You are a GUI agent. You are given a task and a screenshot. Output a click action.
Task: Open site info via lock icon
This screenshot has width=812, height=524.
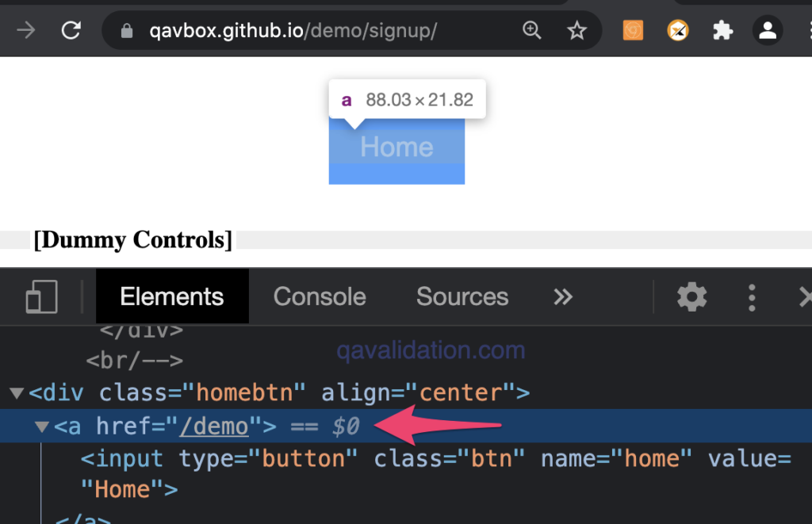[126, 31]
